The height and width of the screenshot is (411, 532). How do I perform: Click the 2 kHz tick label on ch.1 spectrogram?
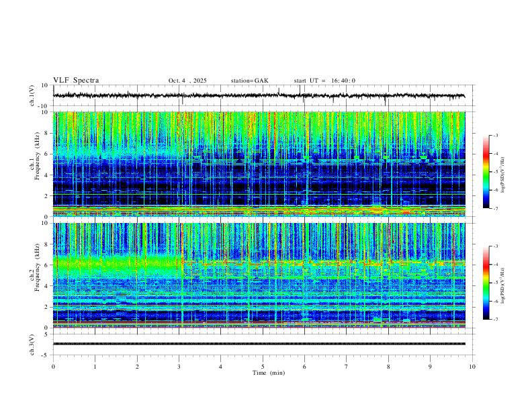coord(47,196)
